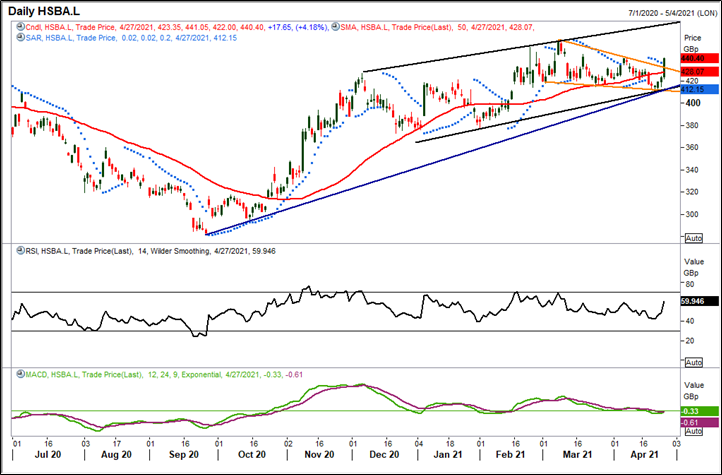Click the Price GBp axis heading
The image size is (722, 475).
[693, 43]
